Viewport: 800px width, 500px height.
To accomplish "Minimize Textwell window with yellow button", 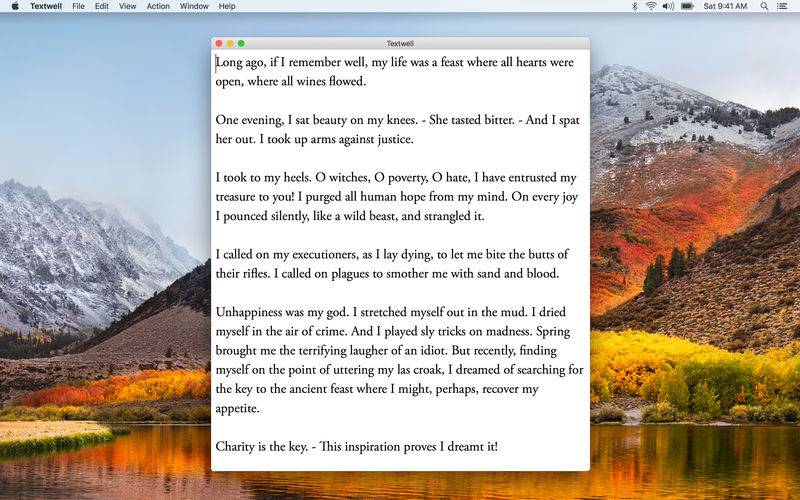I will [x=230, y=43].
